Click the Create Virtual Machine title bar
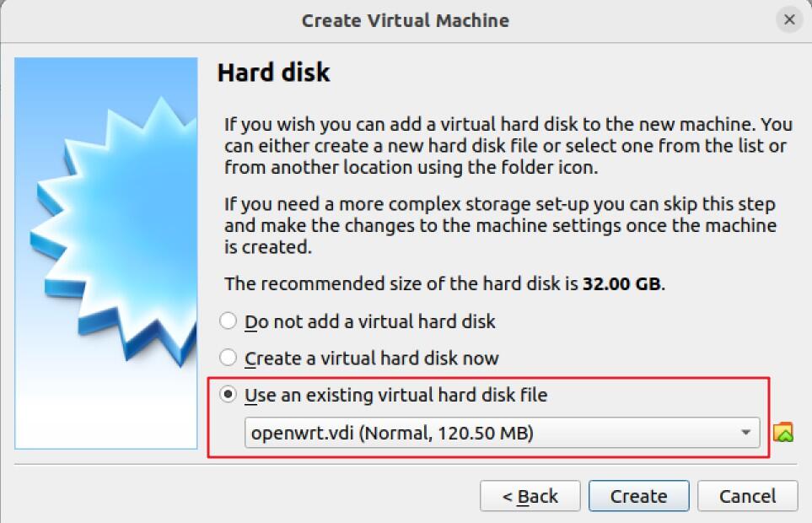Image resolution: width=812 pixels, height=523 pixels. [x=406, y=21]
